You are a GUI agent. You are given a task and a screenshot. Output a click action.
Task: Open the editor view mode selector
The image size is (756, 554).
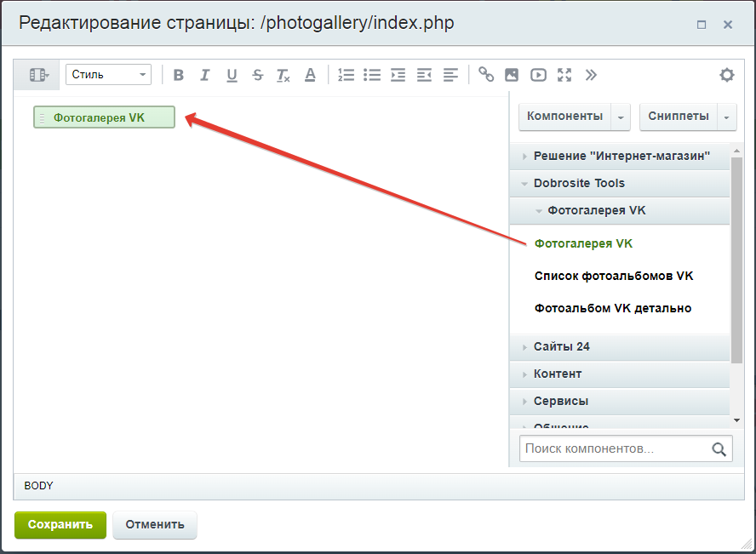[39, 75]
